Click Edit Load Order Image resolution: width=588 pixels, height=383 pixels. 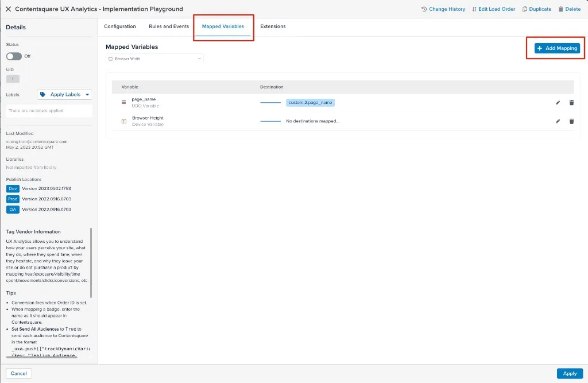(x=493, y=9)
